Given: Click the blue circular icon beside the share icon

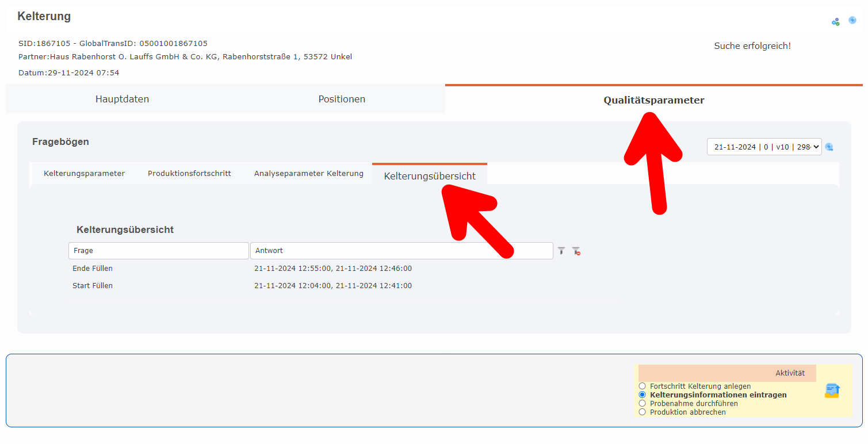Looking at the screenshot, I should point(852,20).
